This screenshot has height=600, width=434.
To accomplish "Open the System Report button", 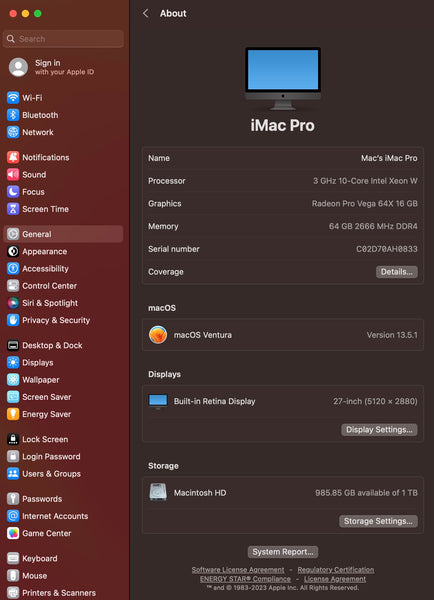I will coord(283,552).
